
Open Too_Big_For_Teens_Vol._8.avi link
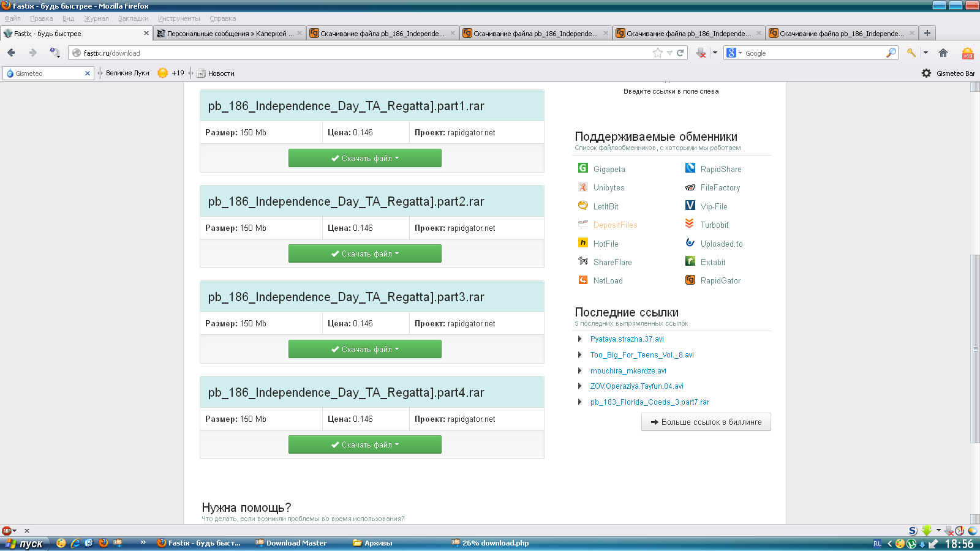[642, 355]
